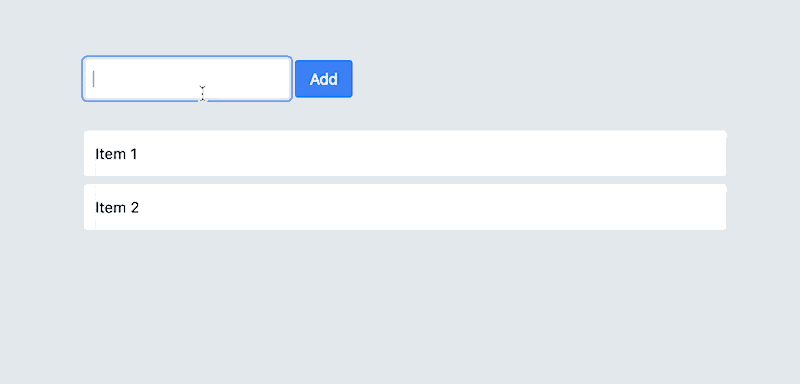The width and height of the screenshot is (800, 384).
Task: Open the Item 1 entry
Action: (405, 153)
